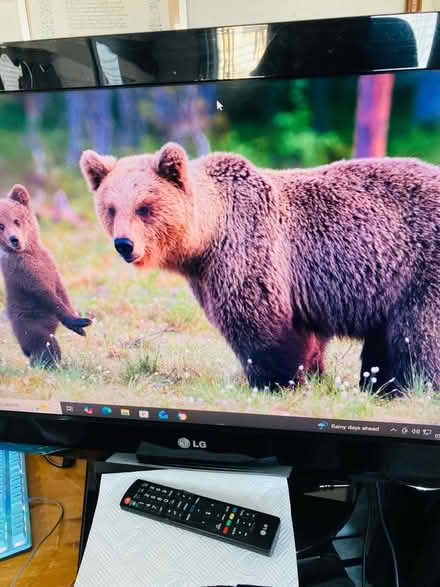Screen dimensions: 440x587
Task: Open Task View from the taskbar
Action: point(70,409)
